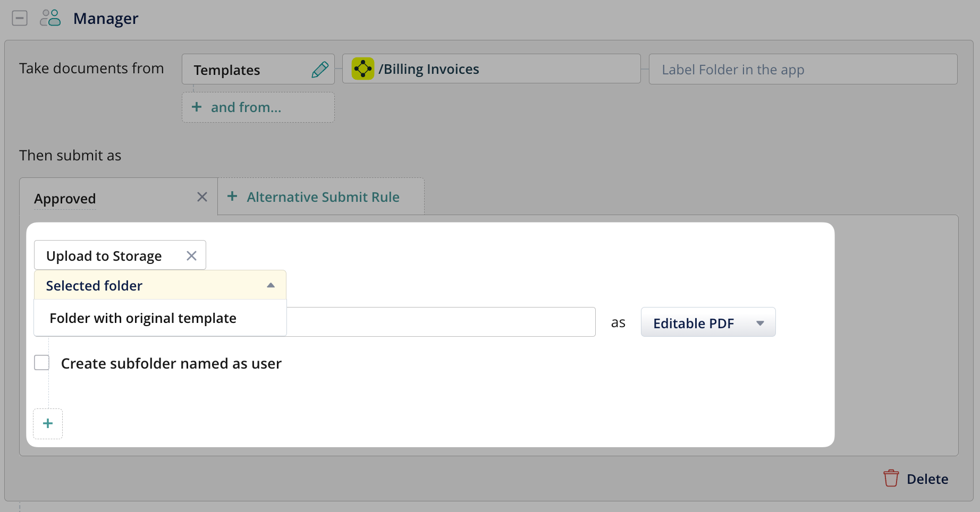Add an Alternative Submit Rule
Screen dimensions: 980x512
[323, 197]
